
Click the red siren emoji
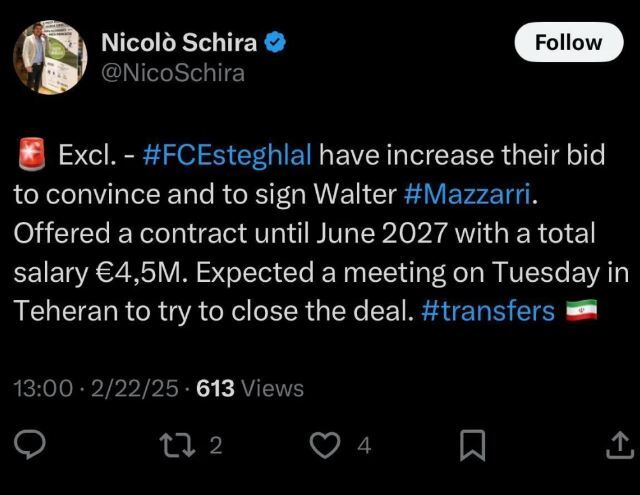pos(31,155)
